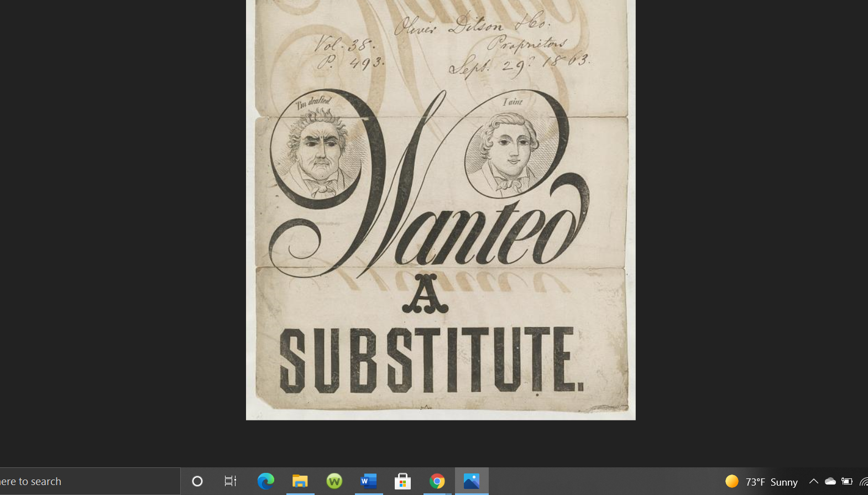This screenshot has width=868, height=495.
Task: Open Microsoft Store from the taskbar
Action: (403, 481)
